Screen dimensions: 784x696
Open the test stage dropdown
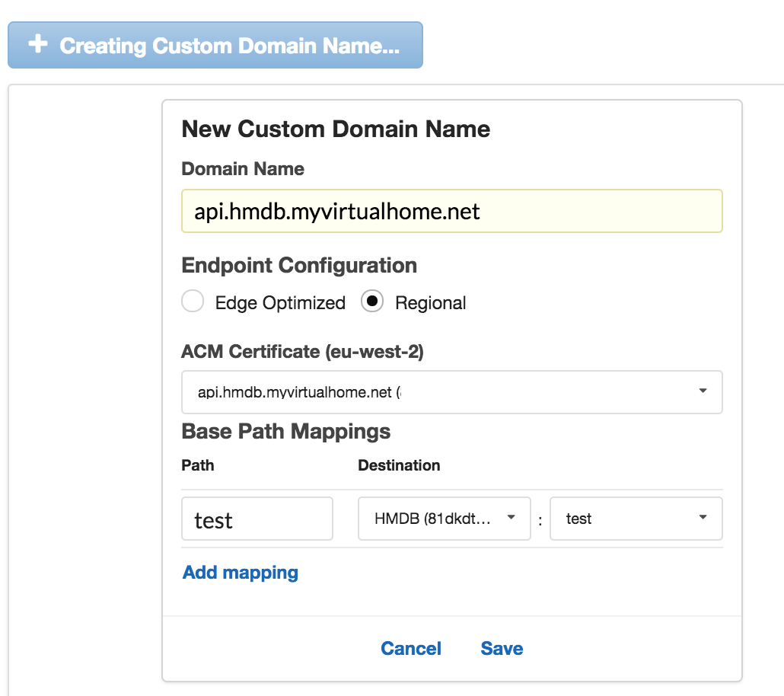pos(636,519)
